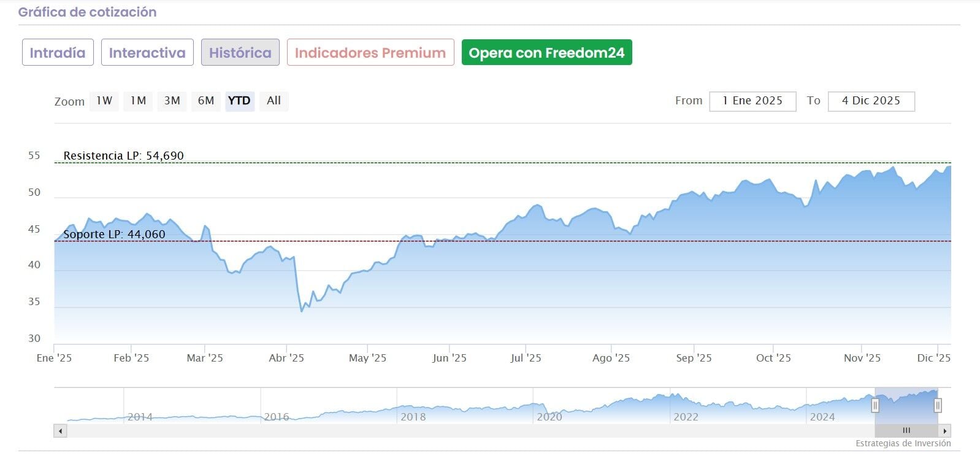The image size is (980, 469).
Task: Choose the 3M zoom range
Action: [x=172, y=101]
